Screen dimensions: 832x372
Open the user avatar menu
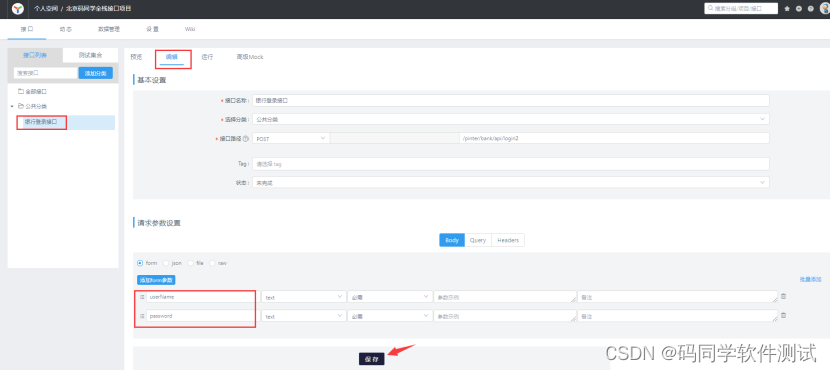click(825, 8)
